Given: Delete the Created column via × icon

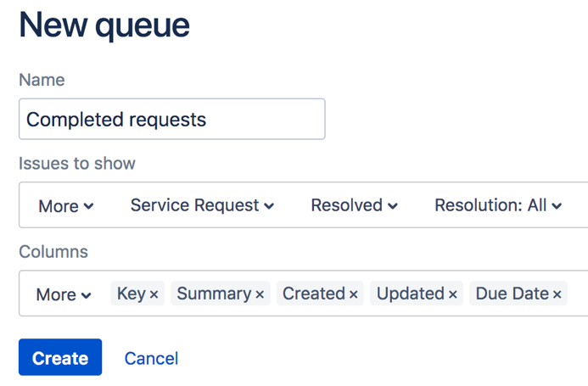Looking at the screenshot, I should click(353, 294).
